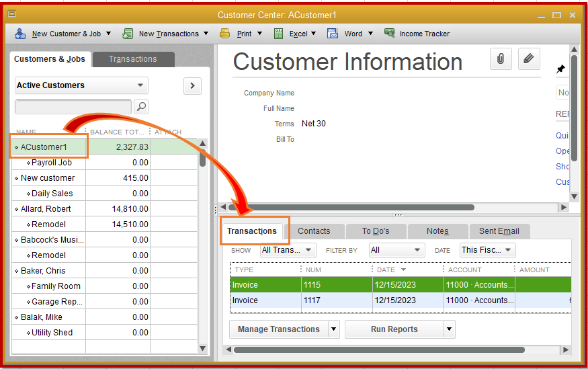Select the Contacts tab
Viewport: 588px width, 369px height.
pos(314,231)
